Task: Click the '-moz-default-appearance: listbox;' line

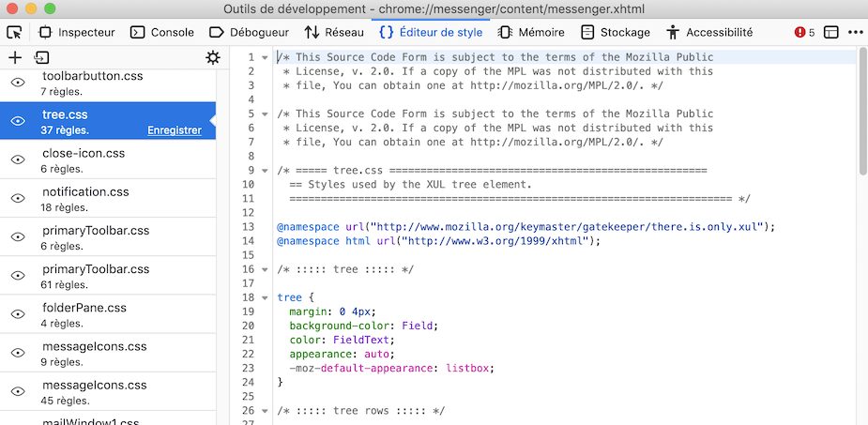Action: (390, 368)
